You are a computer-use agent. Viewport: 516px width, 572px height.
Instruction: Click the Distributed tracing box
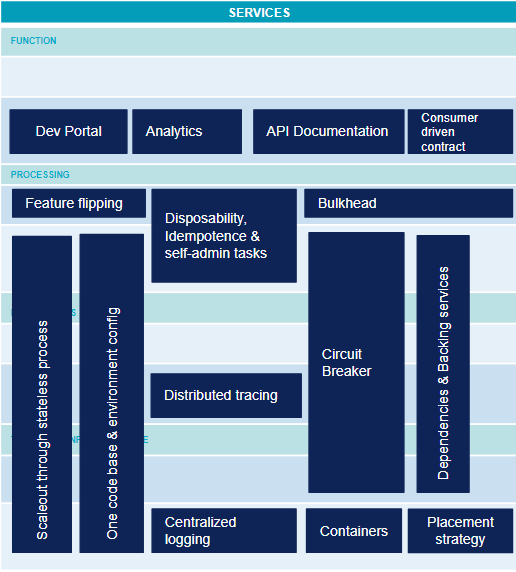(226, 395)
